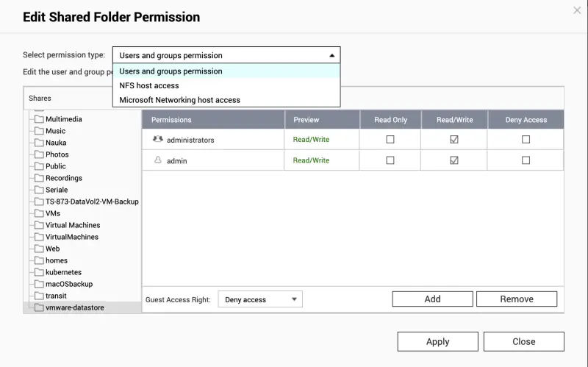Screen dimensions: 588x367
Task: Choose NFS host access option
Action: (149, 85)
